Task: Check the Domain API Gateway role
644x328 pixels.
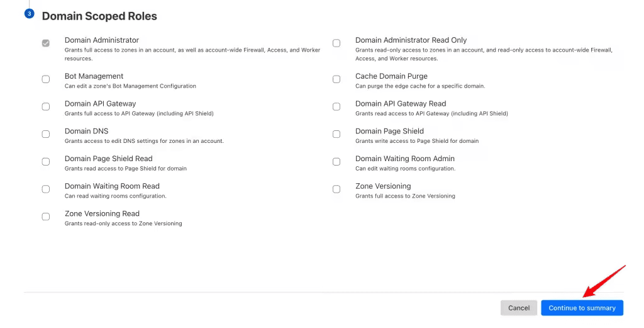Action: (x=46, y=106)
